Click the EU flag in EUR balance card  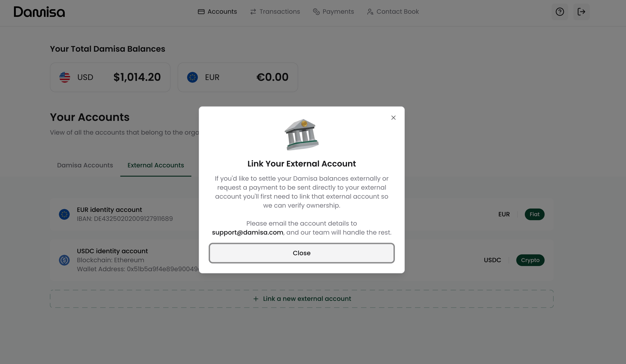[x=192, y=77]
